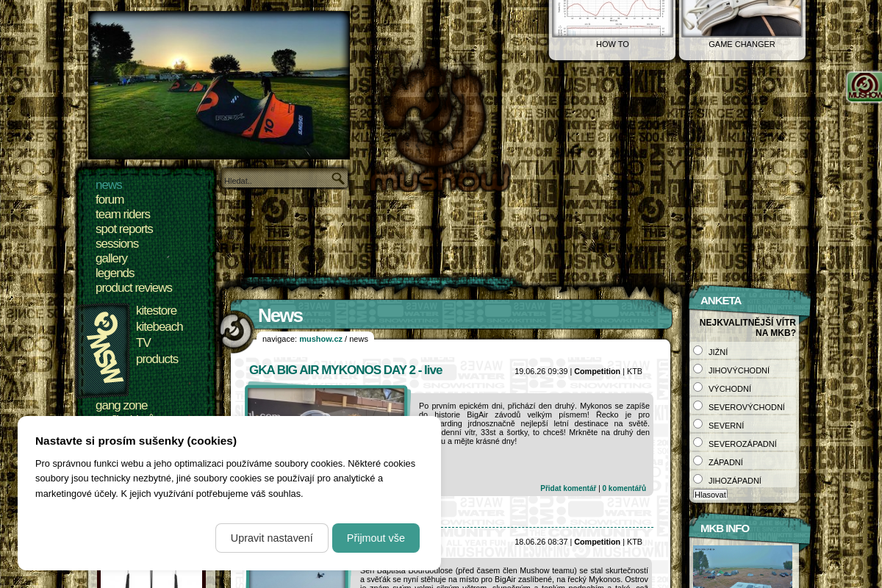882x588 pixels.
Task: Click Přidat komentář link
Action: click(x=568, y=489)
